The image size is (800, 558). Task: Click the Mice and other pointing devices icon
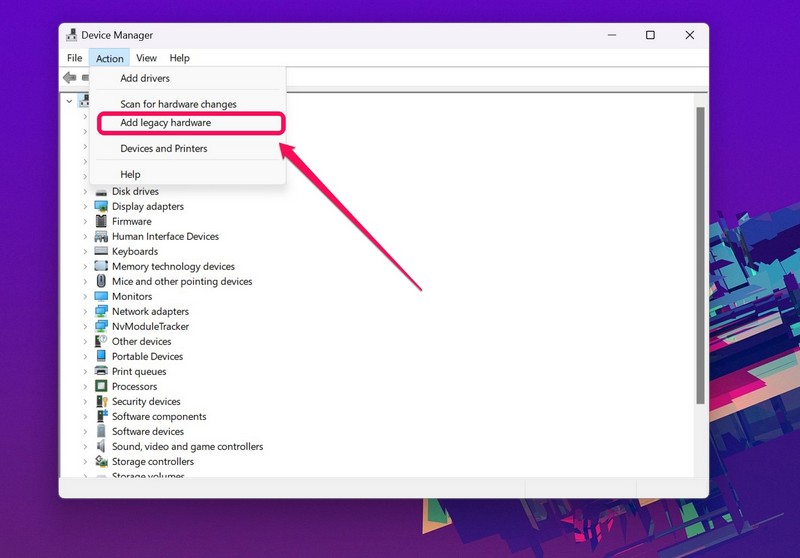pos(101,282)
